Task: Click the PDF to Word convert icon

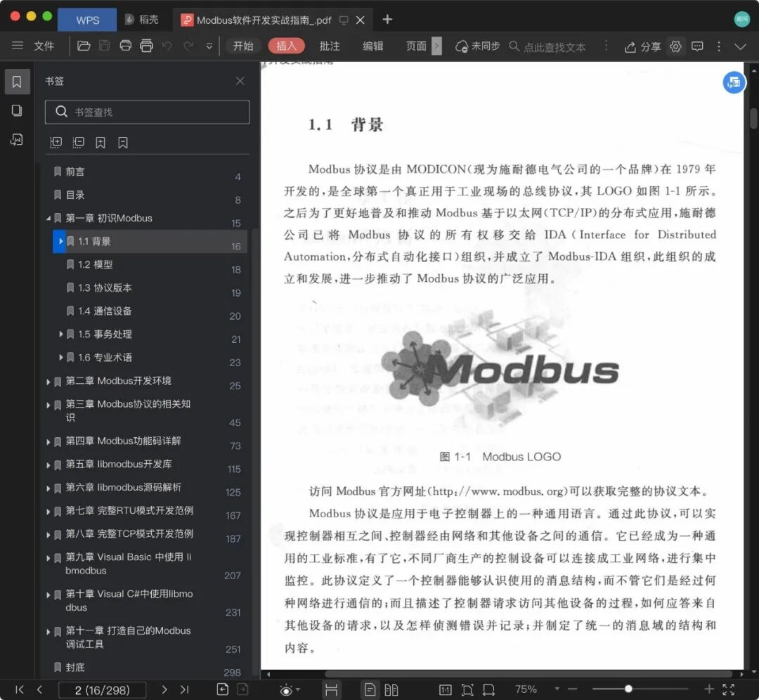Action: [17, 138]
